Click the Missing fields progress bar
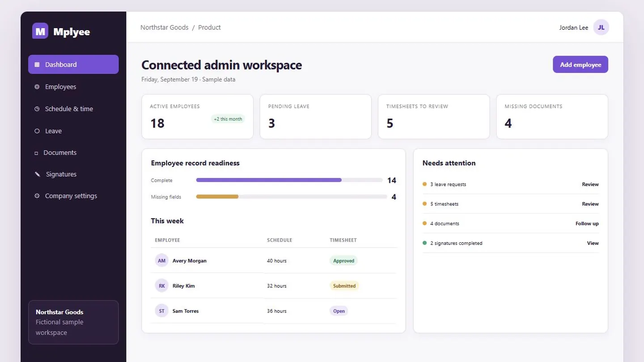Screen dimensions: 644x362 click(292, 197)
